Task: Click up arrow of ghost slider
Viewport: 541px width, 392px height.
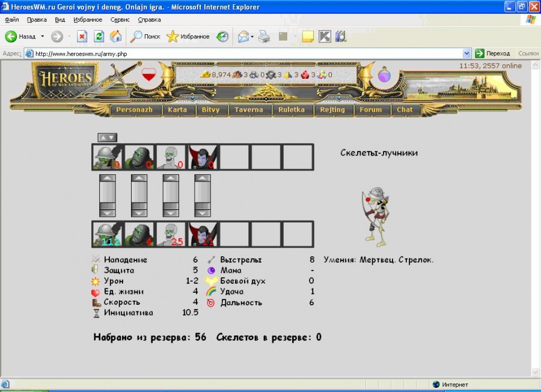Action: tap(171, 178)
